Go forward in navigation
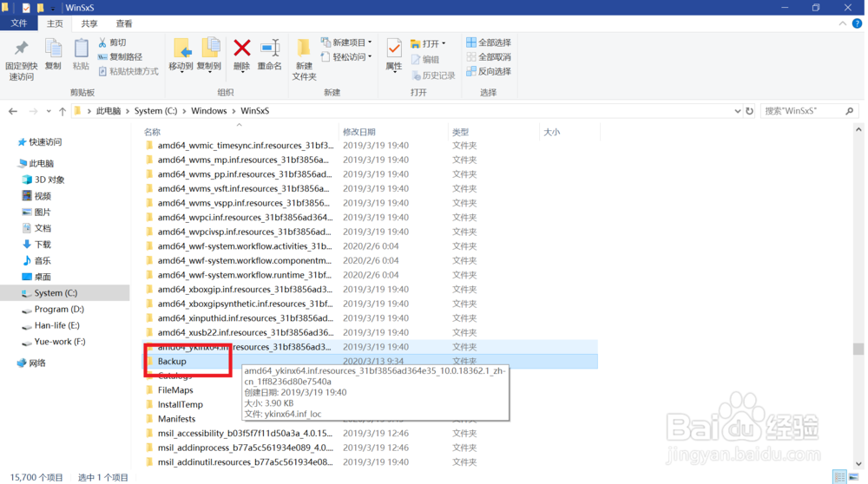The image size is (868, 484). coord(33,111)
